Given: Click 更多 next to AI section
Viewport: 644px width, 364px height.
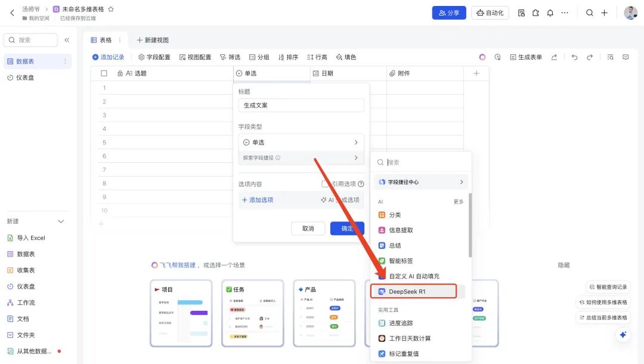Looking at the screenshot, I should [459, 202].
